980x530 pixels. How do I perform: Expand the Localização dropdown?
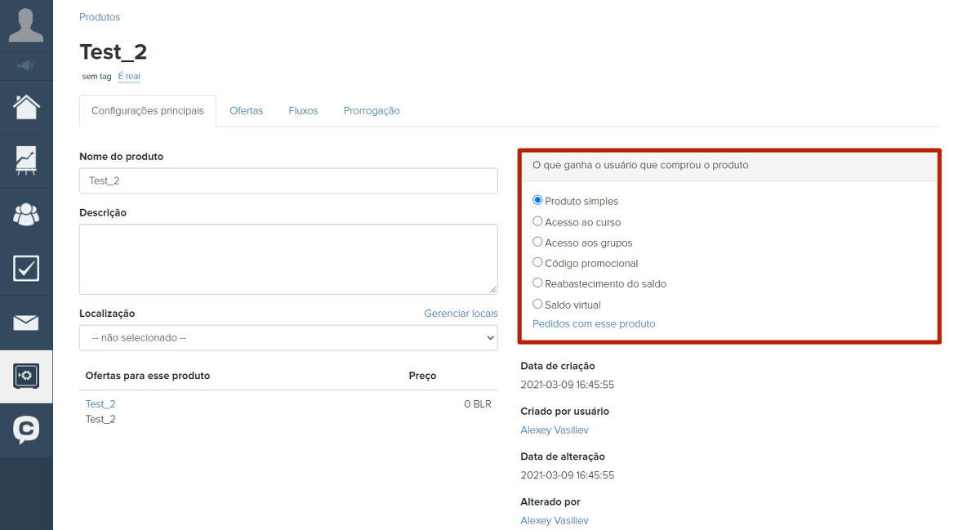pos(288,338)
